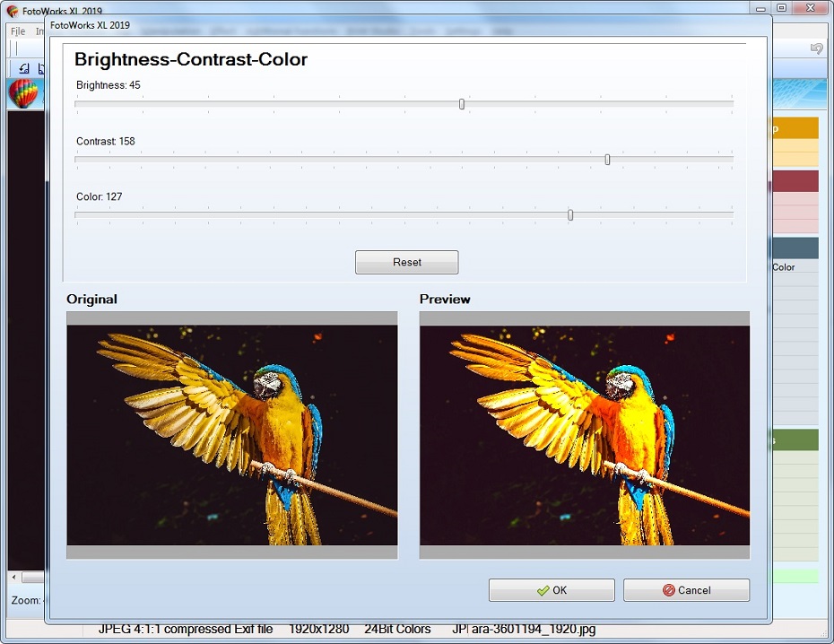This screenshot has height=644, width=834.
Task: Click the Contrast slider handle
Action: coord(607,160)
